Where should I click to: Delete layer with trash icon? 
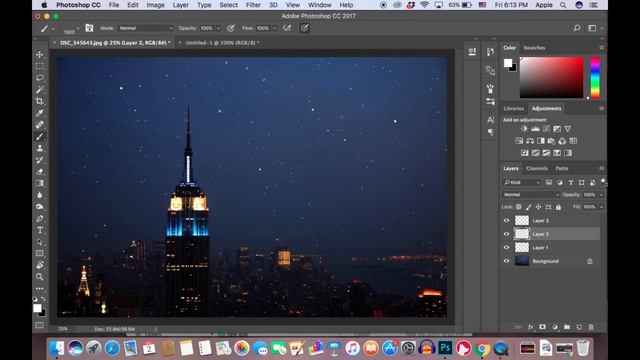pos(591,327)
